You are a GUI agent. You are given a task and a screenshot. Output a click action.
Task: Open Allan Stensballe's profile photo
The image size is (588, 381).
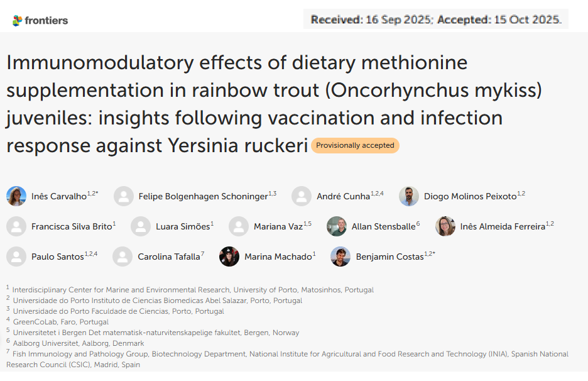coord(337,226)
